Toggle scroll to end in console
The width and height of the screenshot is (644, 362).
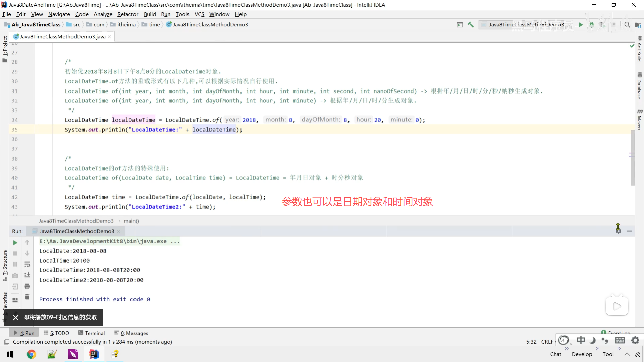coord(27,275)
